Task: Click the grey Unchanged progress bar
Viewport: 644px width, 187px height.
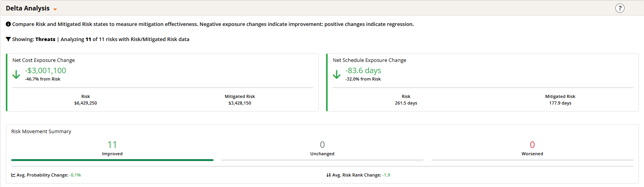Action: coord(322,160)
